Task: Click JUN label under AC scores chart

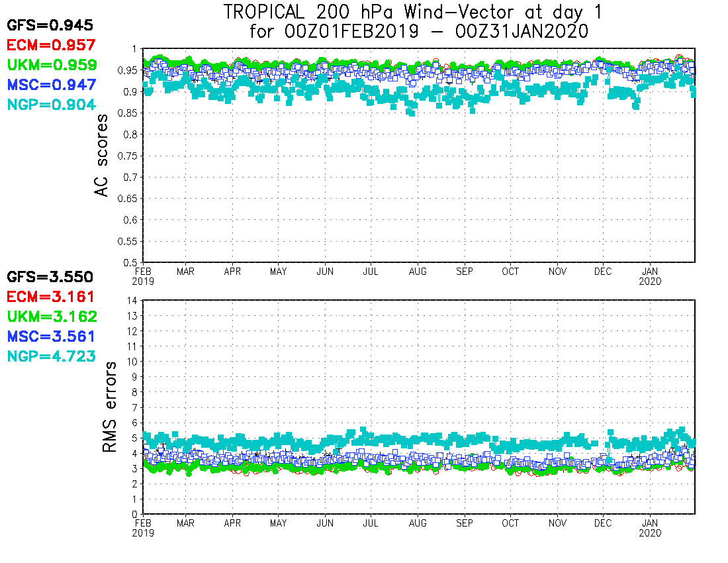Action: (325, 272)
